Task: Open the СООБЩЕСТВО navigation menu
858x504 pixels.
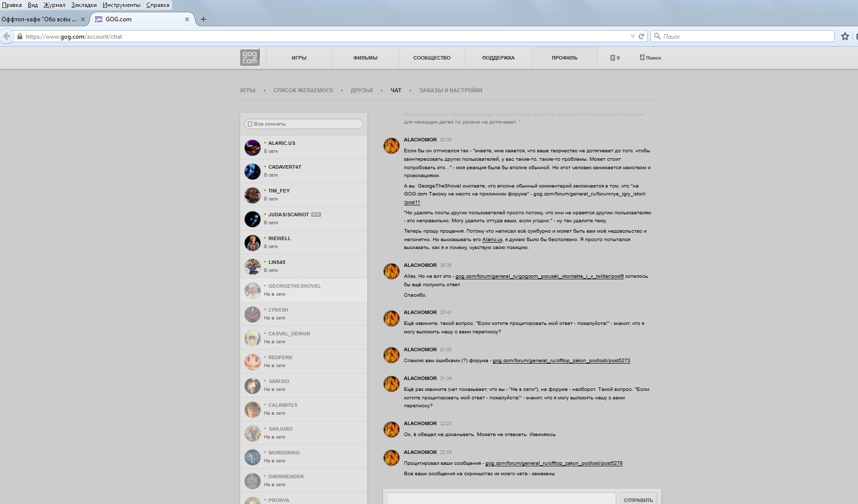Action: (x=432, y=58)
